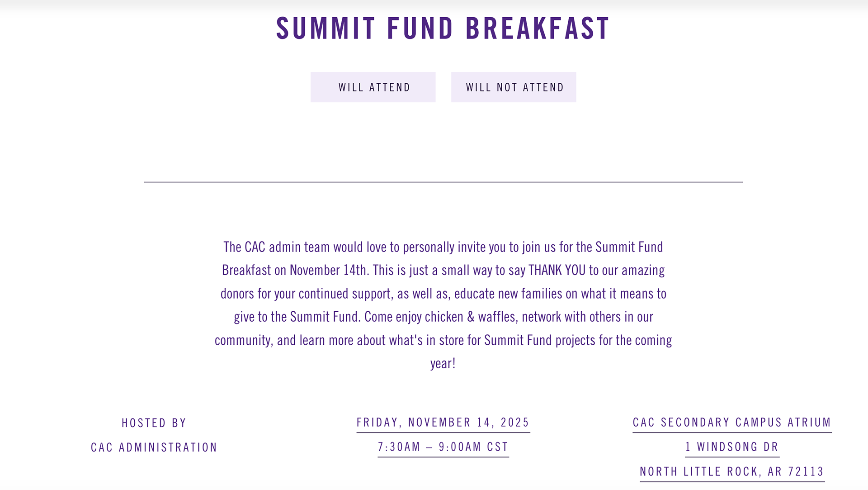This screenshot has height=490, width=868.
Task: Click the line starting give to the Summit Fund
Action: (x=443, y=317)
